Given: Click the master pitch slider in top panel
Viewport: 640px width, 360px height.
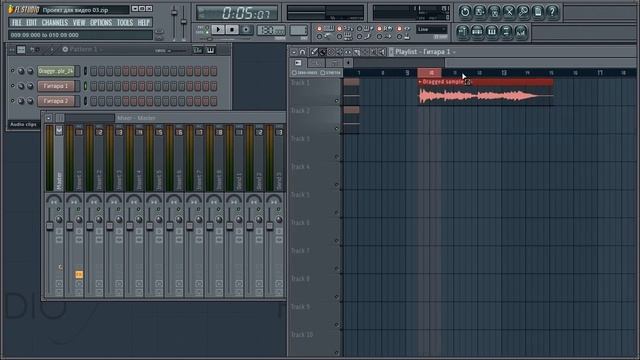Looking at the screenshot, I should [x=184, y=23].
